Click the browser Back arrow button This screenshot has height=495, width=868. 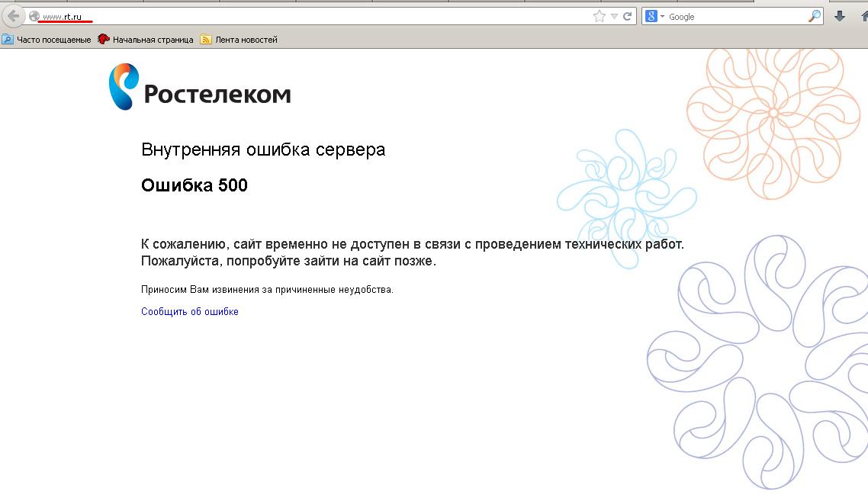(x=13, y=16)
